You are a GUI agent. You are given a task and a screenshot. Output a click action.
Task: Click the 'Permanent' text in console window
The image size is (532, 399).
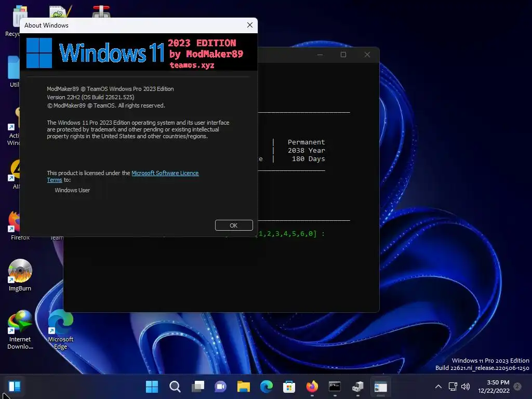[x=307, y=142]
